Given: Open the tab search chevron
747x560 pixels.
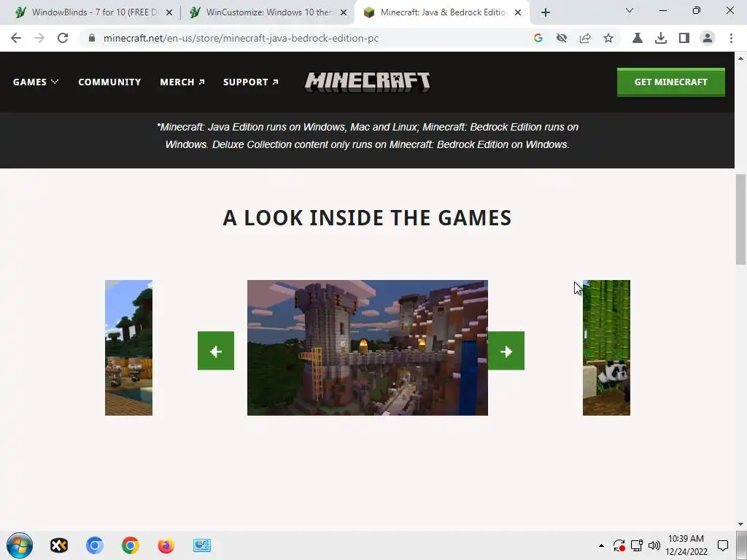Looking at the screenshot, I should [630, 10].
